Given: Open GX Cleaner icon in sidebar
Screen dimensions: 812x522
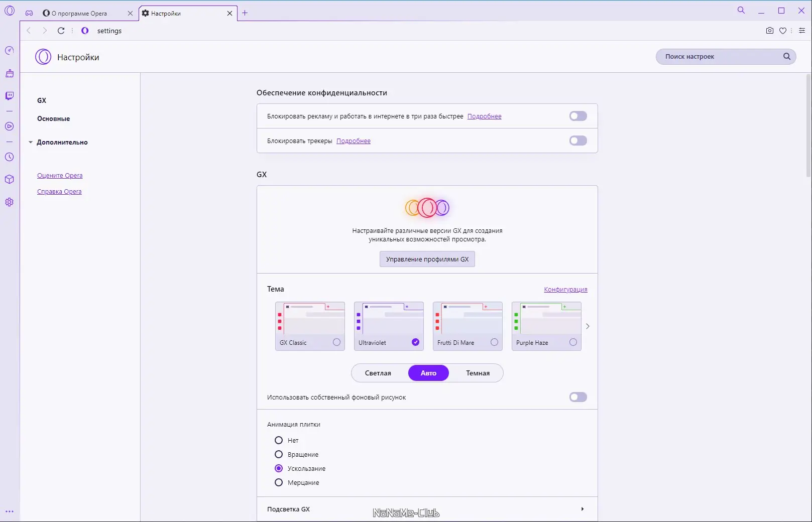Looking at the screenshot, I should [10, 74].
